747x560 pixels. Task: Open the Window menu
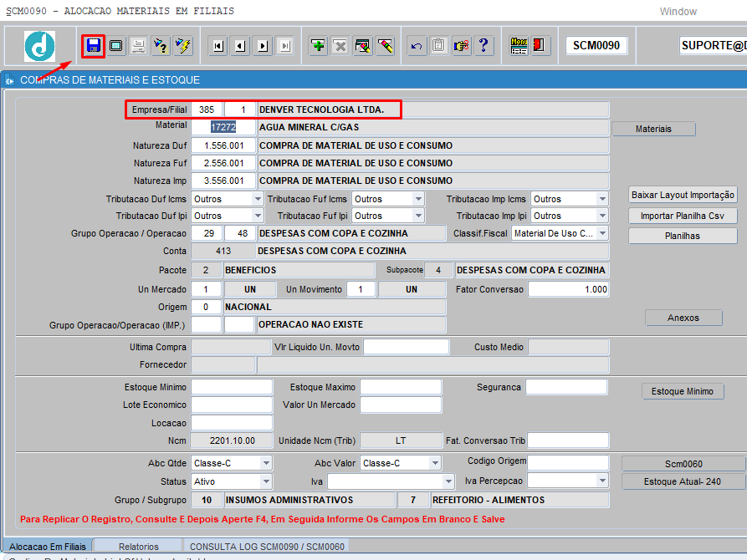678,12
